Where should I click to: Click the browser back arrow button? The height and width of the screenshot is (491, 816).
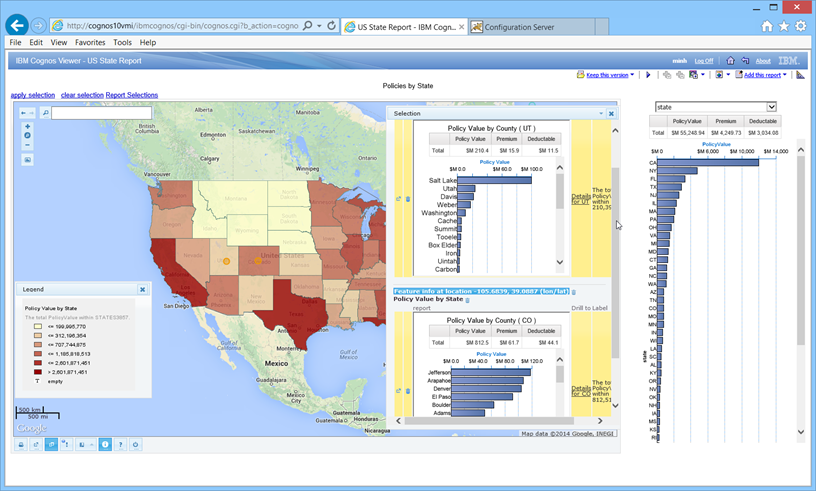(x=17, y=25)
